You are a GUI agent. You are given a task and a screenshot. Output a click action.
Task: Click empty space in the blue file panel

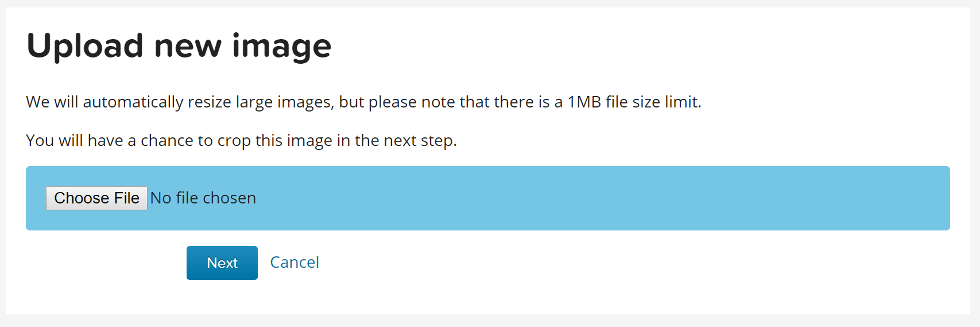pos(574,198)
